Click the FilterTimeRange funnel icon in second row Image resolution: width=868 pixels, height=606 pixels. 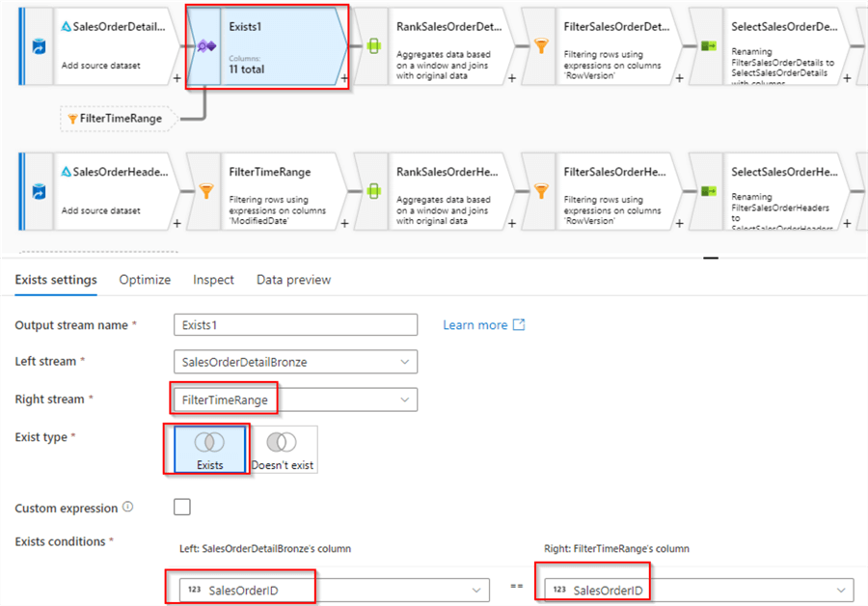(x=206, y=191)
